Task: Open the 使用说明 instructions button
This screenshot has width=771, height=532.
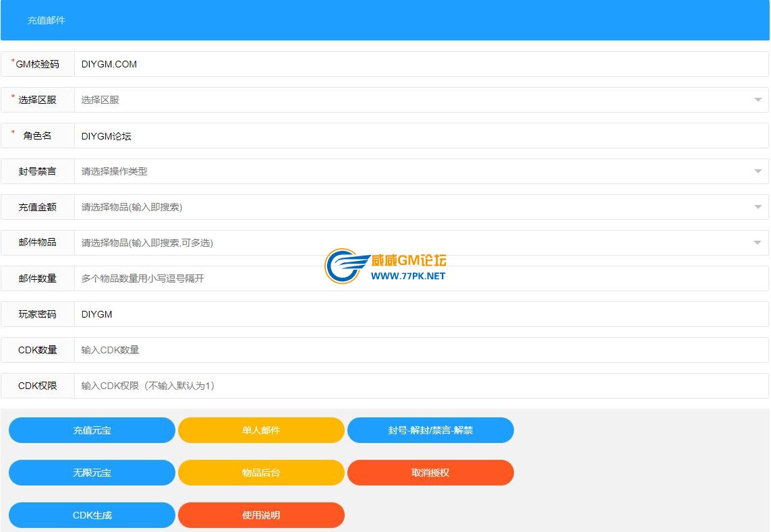Action: [261, 515]
